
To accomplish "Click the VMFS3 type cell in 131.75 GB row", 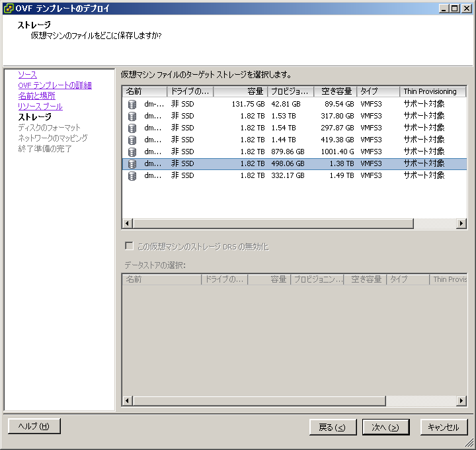I will (x=371, y=104).
